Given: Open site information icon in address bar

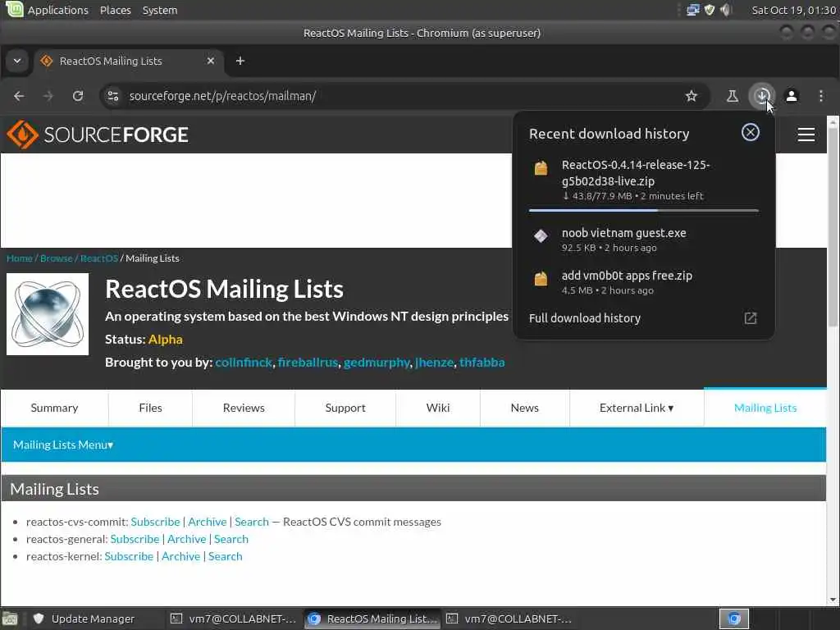Looking at the screenshot, I should (x=113, y=96).
